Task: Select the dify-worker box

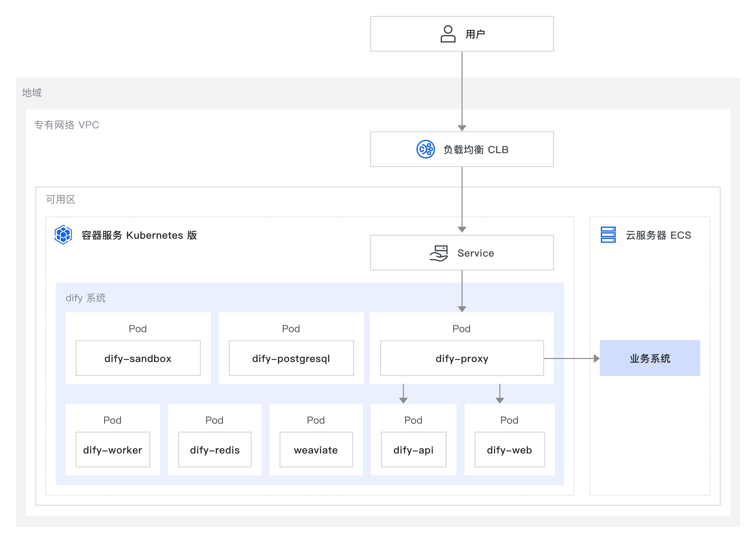Action: point(113,449)
